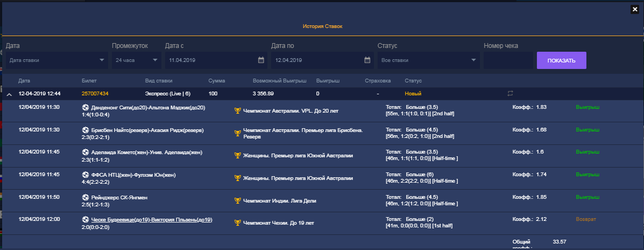Click the Возврат status label
Image resolution: width=644 pixels, height=250 pixels.
tap(586, 220)
